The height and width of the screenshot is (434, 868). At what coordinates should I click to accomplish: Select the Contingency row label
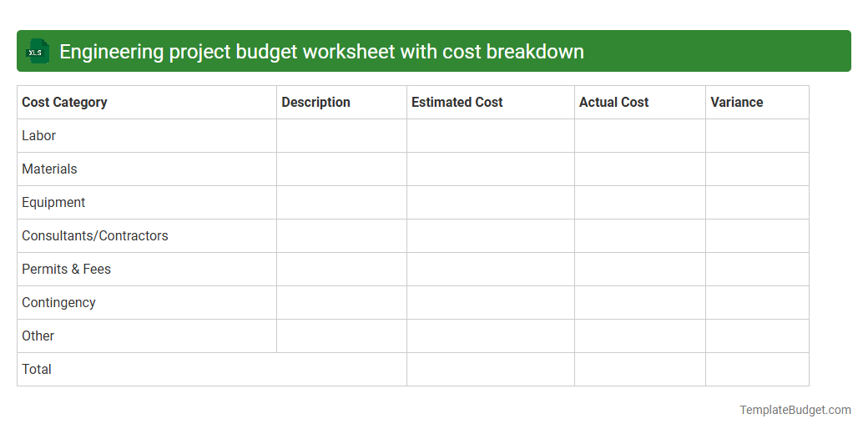[x=58, y=303]
